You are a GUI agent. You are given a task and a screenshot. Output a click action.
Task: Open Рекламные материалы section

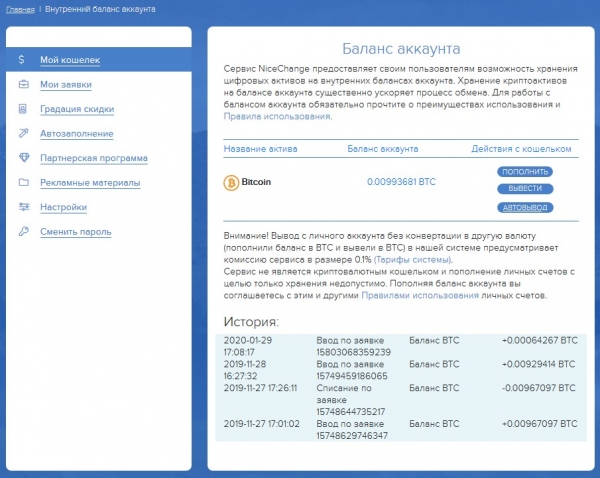(90, 183)
